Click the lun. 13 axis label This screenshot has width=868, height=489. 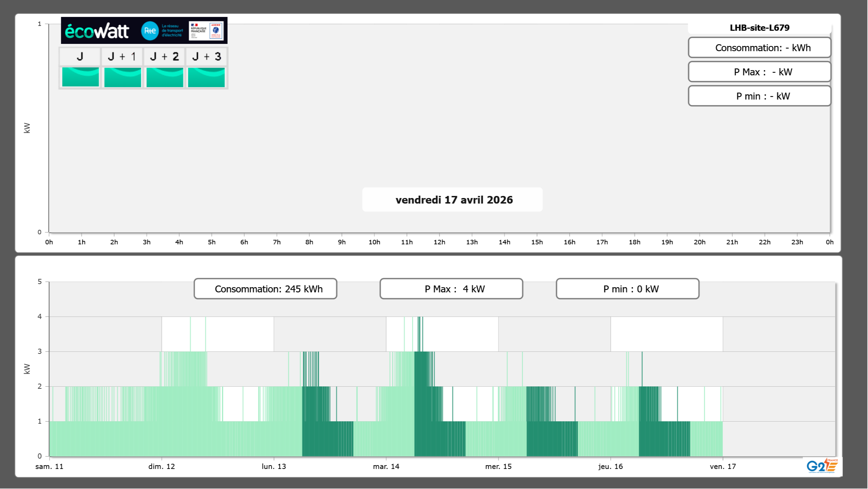point(273,467)
